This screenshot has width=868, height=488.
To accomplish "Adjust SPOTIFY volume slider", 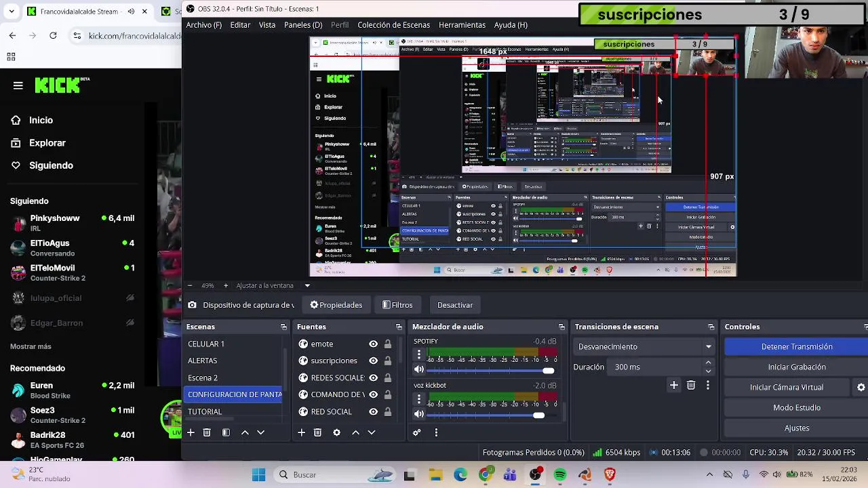I will tap(491, 370).
